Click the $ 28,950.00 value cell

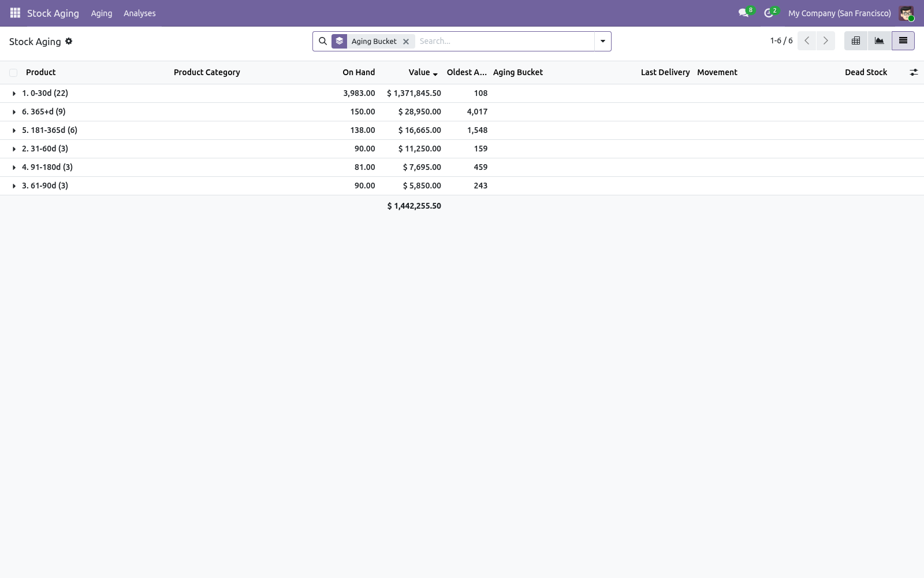420,112
